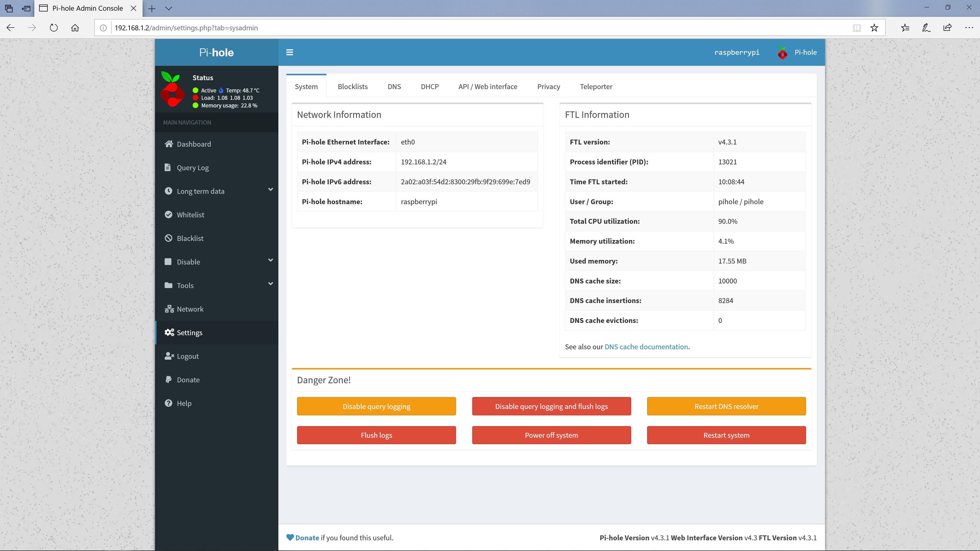This screenshot has width=980, height=551.
Task: Open the browser tab list dropdown
Action: pyautogui.click(x=168, y=8)
